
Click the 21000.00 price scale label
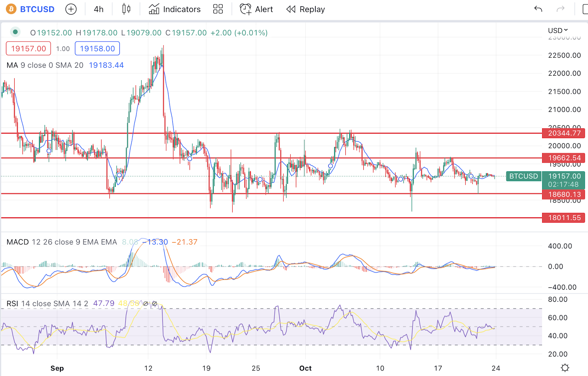[x=564, y=110]
